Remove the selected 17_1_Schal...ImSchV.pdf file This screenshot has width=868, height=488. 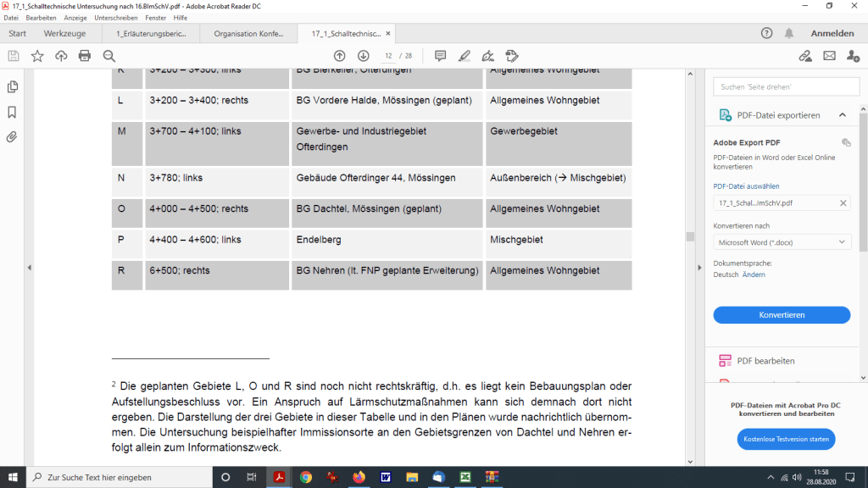tap(843, 203)
